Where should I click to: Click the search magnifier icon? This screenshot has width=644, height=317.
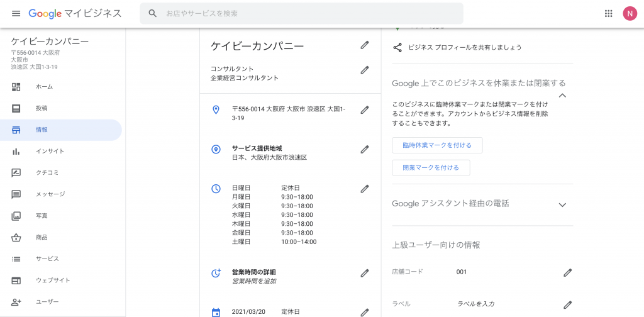pos(153,14)
